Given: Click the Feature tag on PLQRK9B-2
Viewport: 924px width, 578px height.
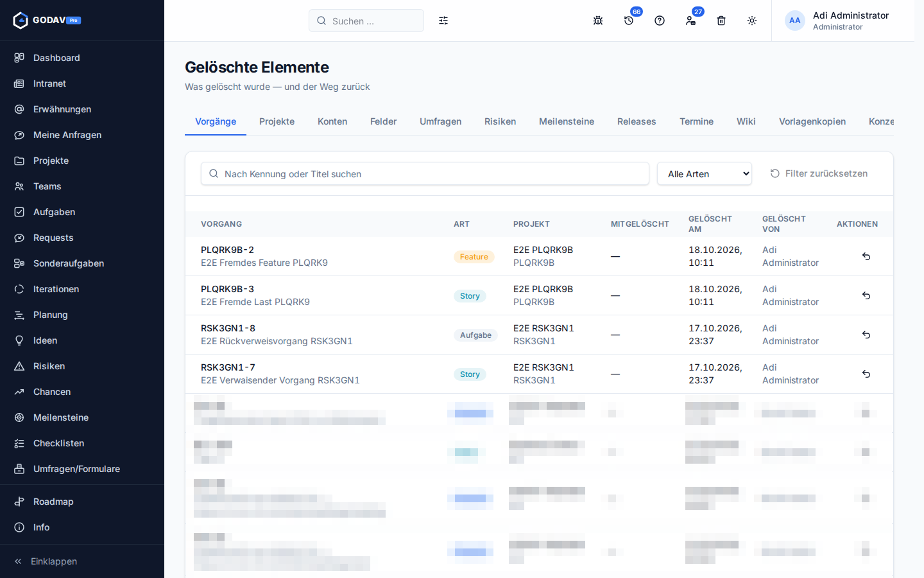Looking at the screenshot, I should pos(474,257).
